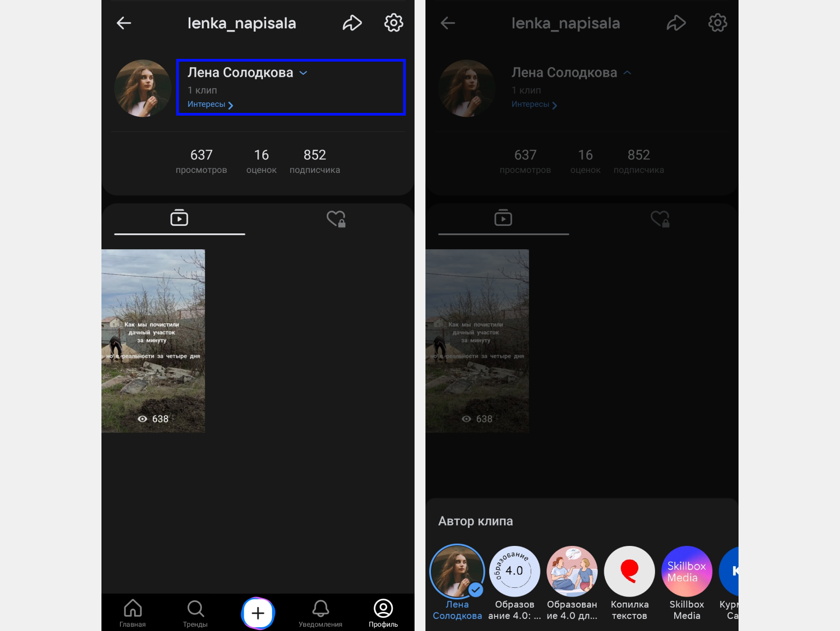Tap the dimmed 16 оценок counter behind the sheet

[x=585, y=161]
